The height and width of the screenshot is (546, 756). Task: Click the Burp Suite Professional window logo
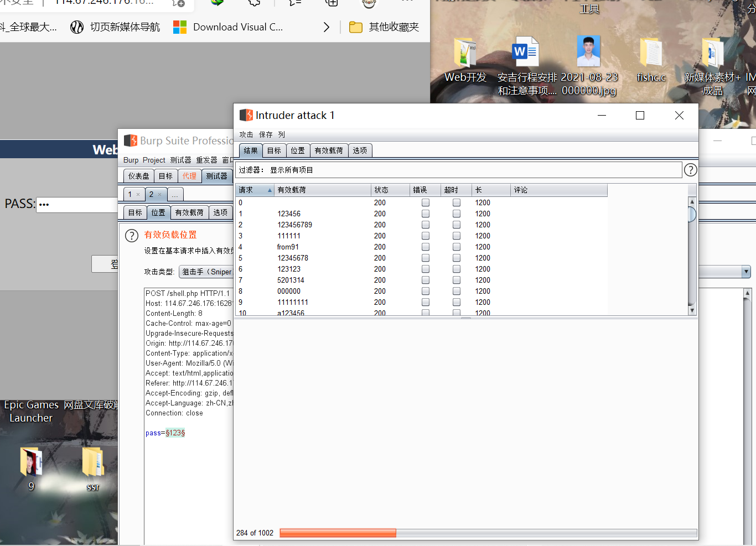click(x=131, y=141)
